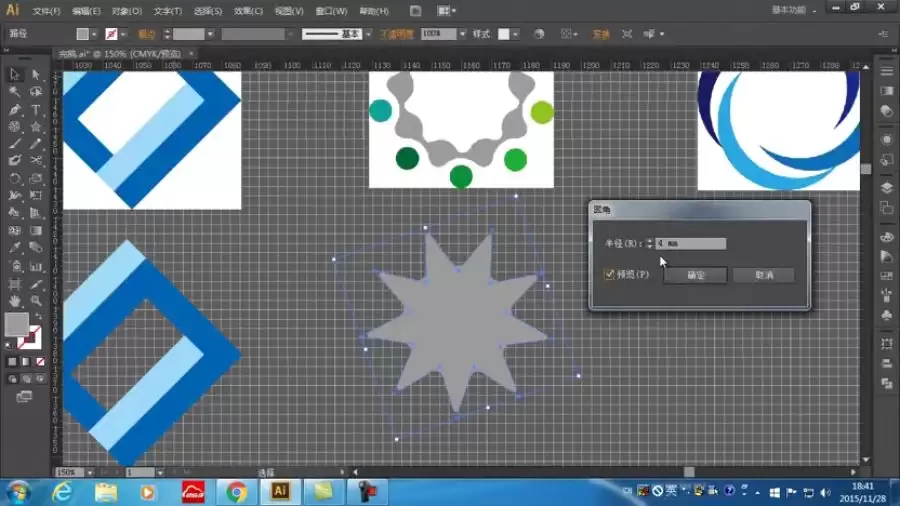Open Chrome from the Windows taskbar

click(x=236, y=492)
